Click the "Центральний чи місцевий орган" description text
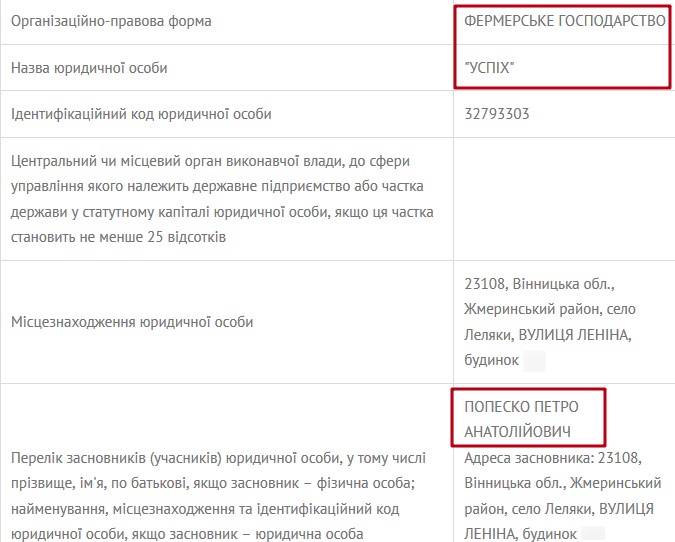Viewport: 675px width, 542px height. (210, 161)
